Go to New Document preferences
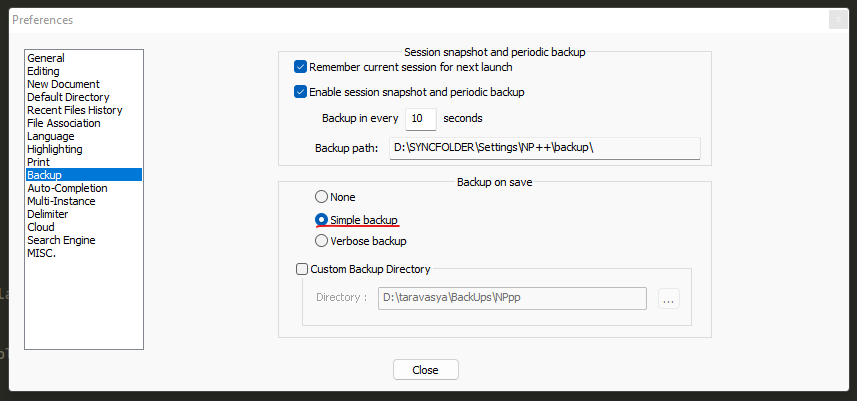Image resolution: width=857 pixels, height=401 pixels. [63, 84]
